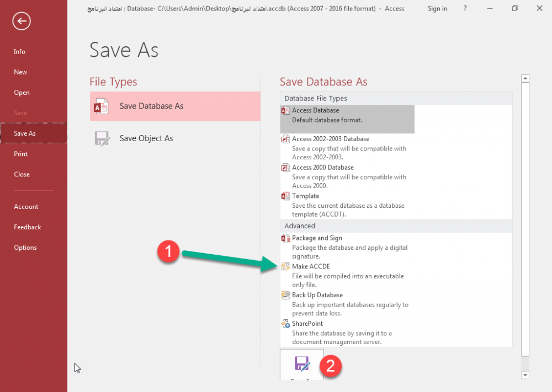Open the Feedback page

34,227
